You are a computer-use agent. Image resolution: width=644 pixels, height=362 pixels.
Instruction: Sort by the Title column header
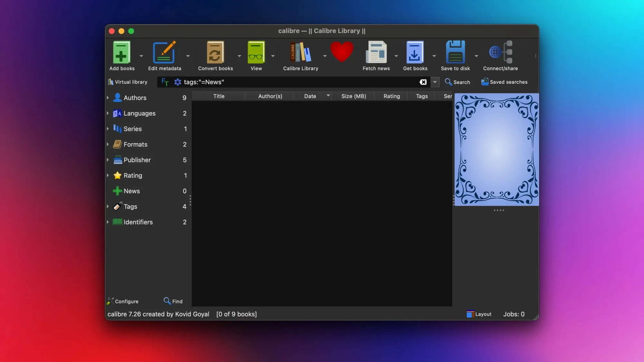click(219, 96)
